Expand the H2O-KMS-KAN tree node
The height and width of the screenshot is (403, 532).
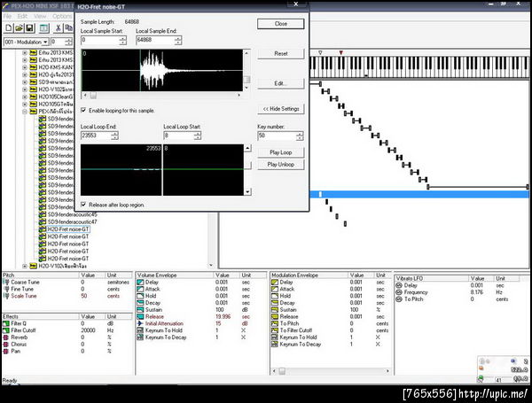pyautogui.click(x=25, y=67)
